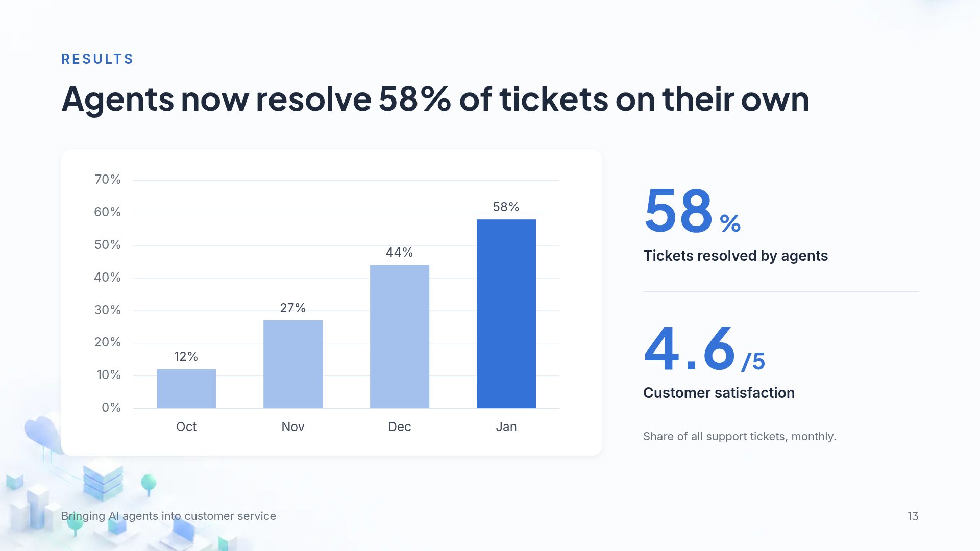Viewport: 980px width, 551px height.
Task: Click the 4.6/5 satisfaction score
Action: coord(704,348)
